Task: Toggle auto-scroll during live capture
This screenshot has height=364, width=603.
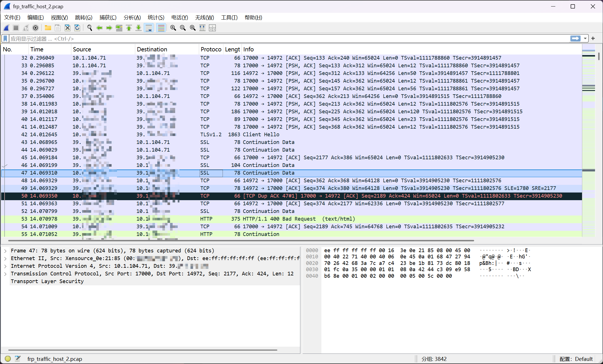Action: coord(149,28)
